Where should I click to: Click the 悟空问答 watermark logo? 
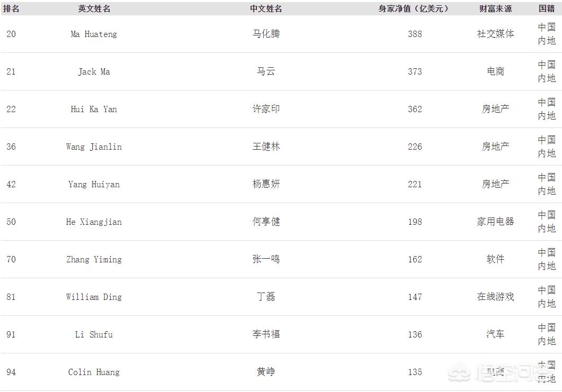(503, 373)
